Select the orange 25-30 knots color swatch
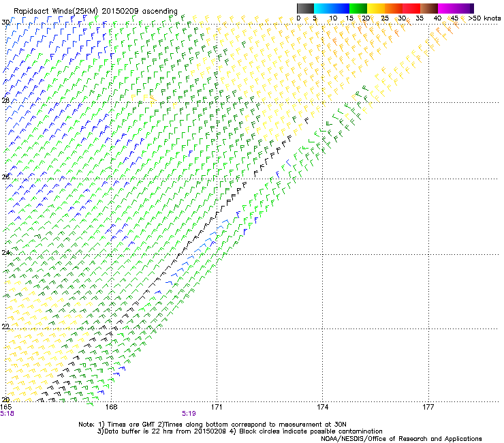The image size is (504, 443). tap(394, 8)
